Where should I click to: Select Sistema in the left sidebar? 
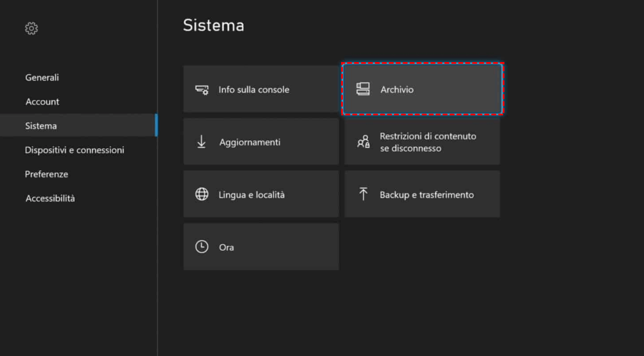point(41,126)
